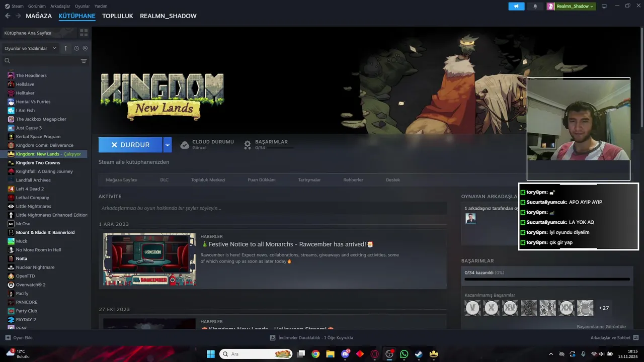Click the achievements progress bar 0/34
Viewport: 644px width, 362px height.
pos(547,279)
